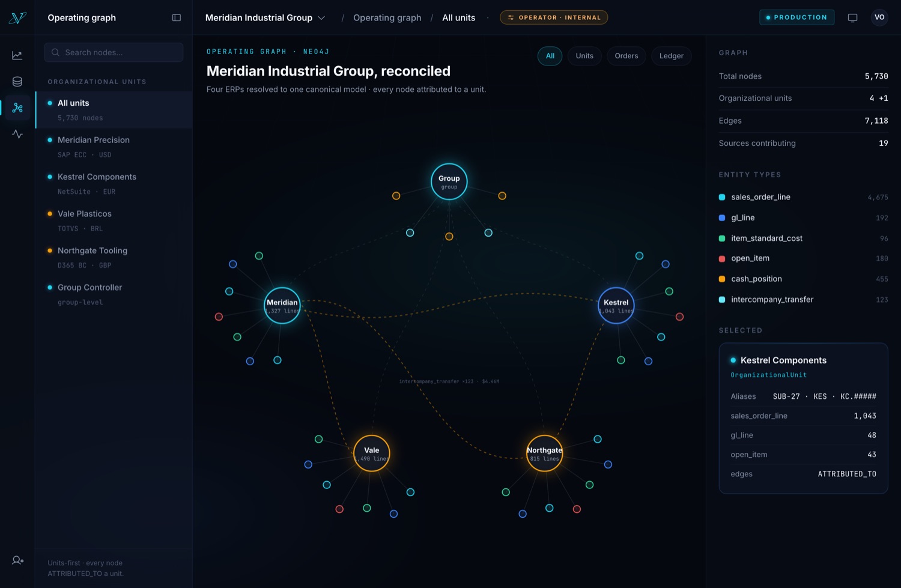Select All units in sidebar
901x588 pixels.
[x=114, y=110]
